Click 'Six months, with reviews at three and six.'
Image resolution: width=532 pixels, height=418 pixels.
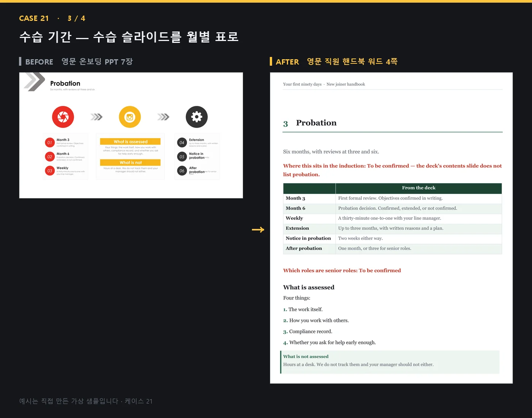(x=331, y=151)
